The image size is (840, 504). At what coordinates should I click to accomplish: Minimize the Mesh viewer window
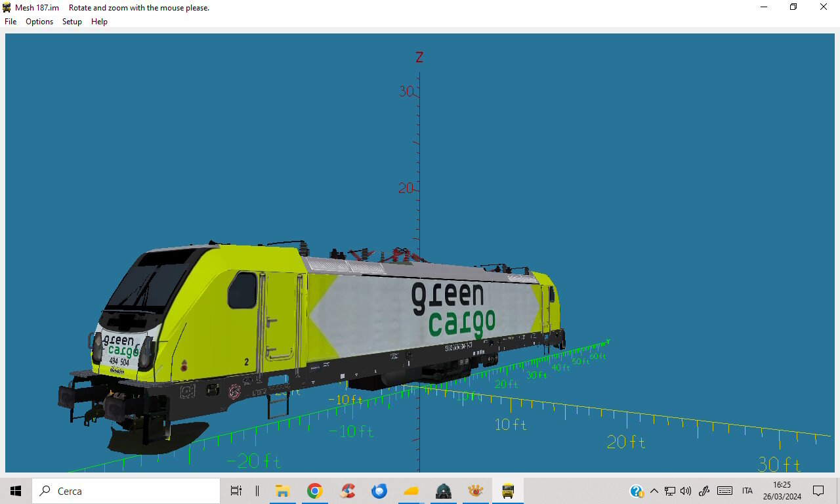pos(764,7)
